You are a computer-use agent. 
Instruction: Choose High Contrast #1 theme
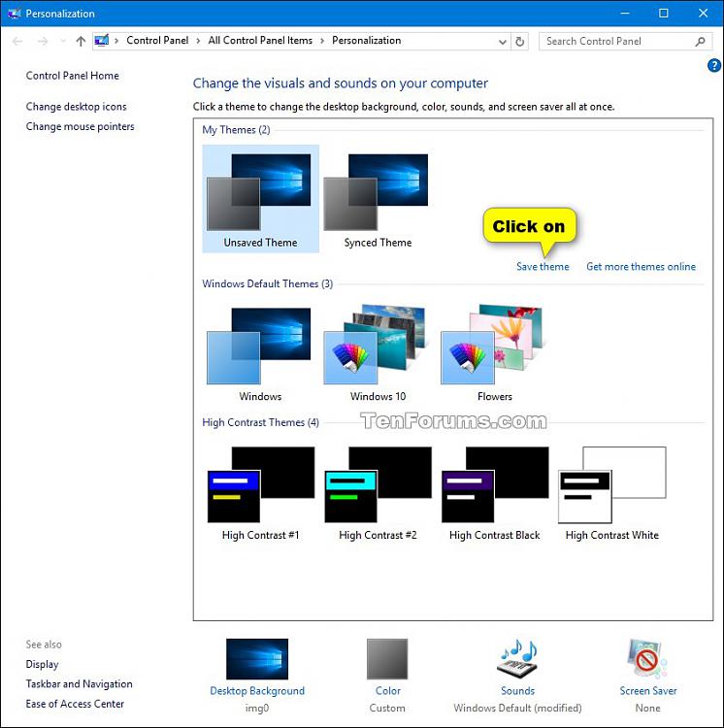pyautogui.click(x=260, y=493)
